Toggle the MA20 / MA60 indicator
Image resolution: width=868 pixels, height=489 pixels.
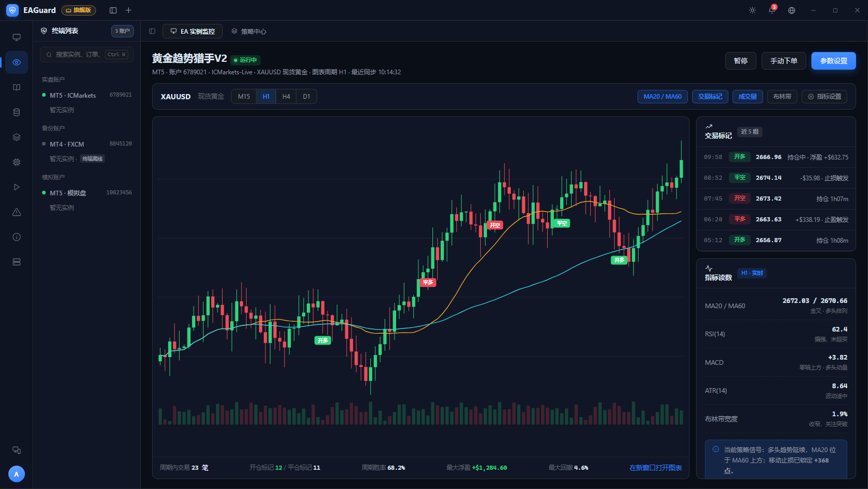(x=662, y=97)
